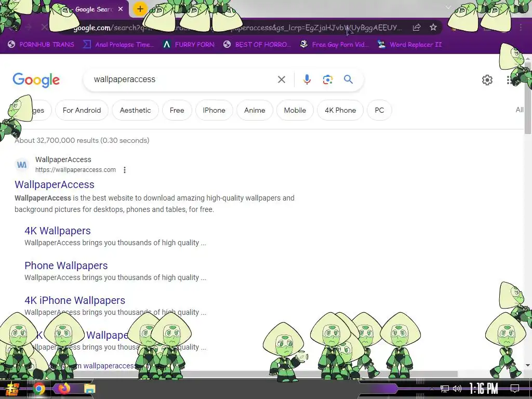Click the 1:16 PM clock

[x=484, y=389]
